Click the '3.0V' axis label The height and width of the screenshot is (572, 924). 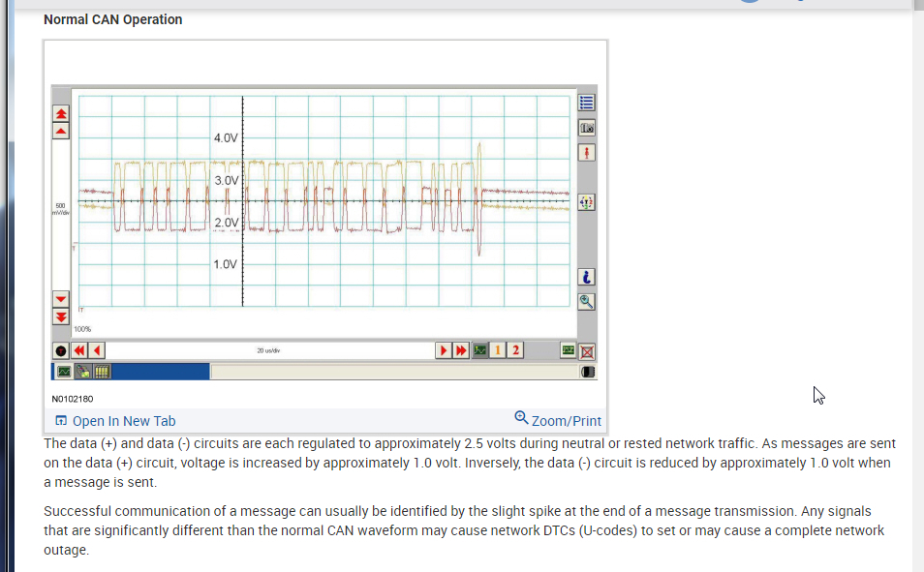tap(227, 180)
